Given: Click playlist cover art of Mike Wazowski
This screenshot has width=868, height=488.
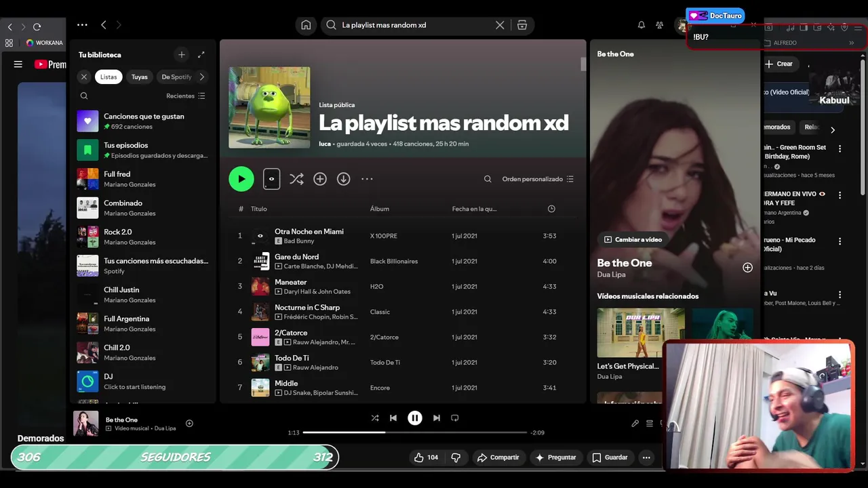Looking at the screenshot, I should click(x=269, y=107).
